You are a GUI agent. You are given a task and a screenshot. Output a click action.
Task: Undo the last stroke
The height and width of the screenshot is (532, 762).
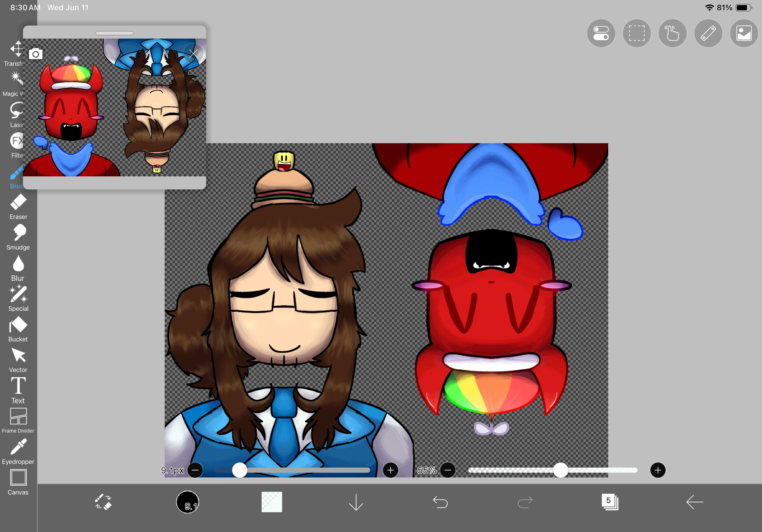[x=440, y=502]
